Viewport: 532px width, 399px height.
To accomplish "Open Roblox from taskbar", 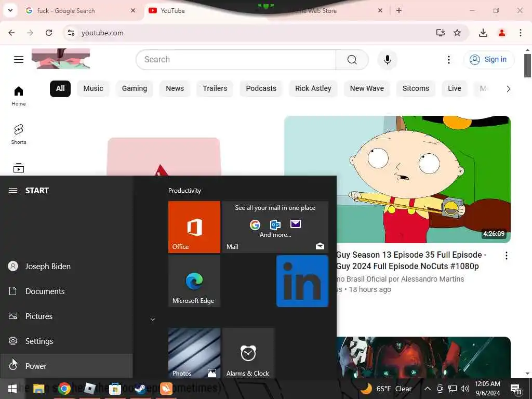I will [x=89, y=389].
